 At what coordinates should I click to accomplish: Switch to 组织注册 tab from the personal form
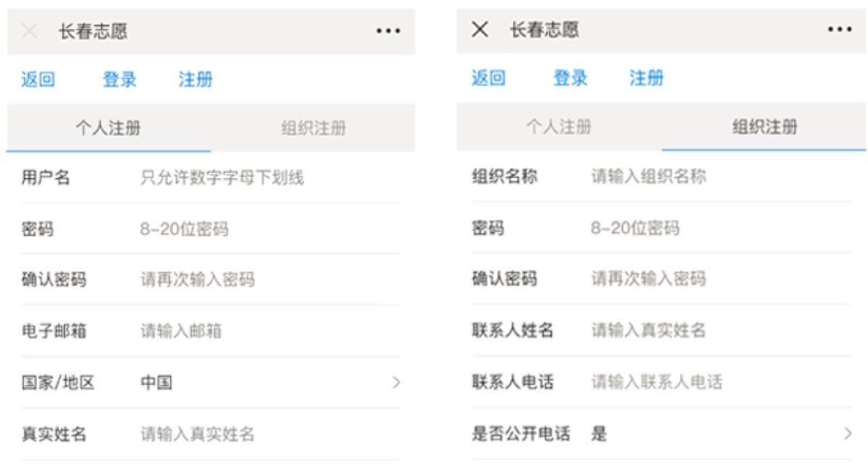tap(313, 129)
